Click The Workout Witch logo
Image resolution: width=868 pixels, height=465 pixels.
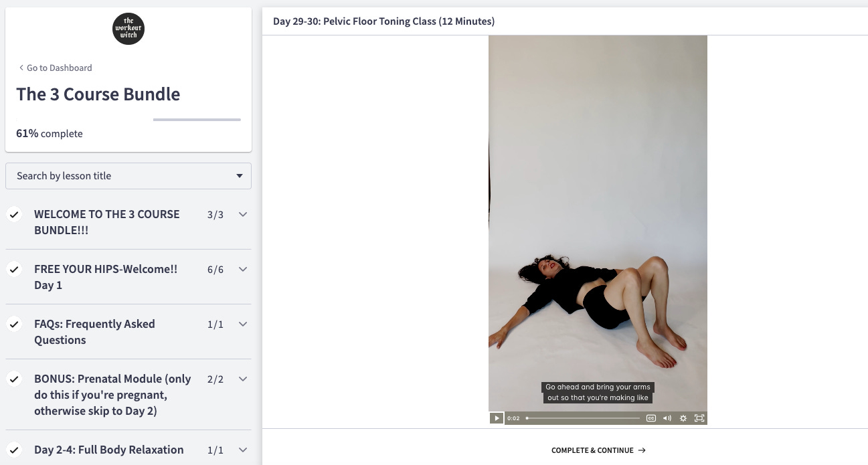pos(128,29)
